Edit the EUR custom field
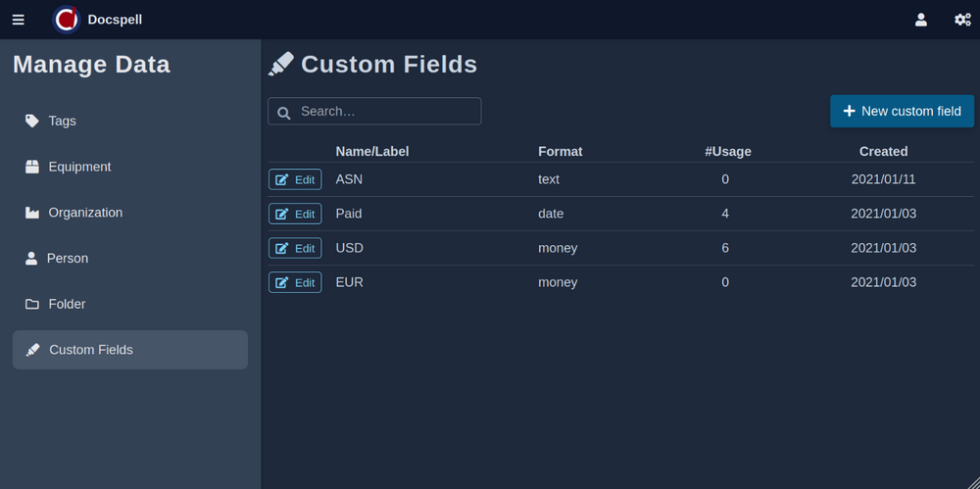This screenshot has height=489, width=980. click(295, 282)
